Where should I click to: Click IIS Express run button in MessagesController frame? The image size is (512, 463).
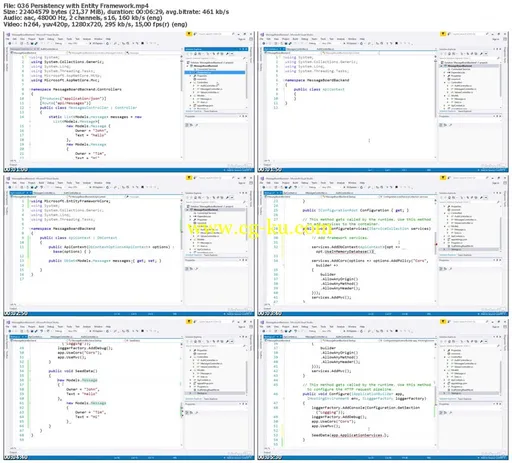[x=97, y=43]
